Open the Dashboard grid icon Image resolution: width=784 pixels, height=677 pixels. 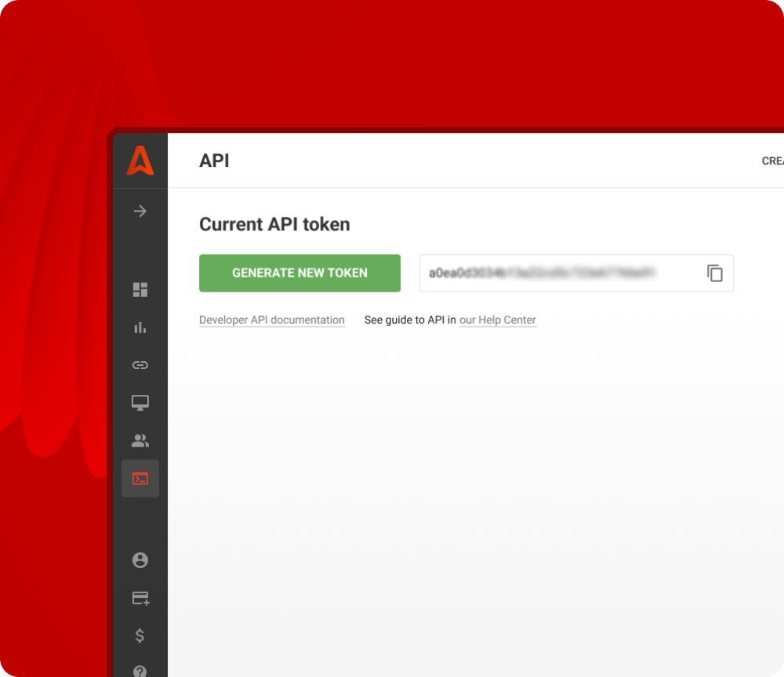coord(140,290)
